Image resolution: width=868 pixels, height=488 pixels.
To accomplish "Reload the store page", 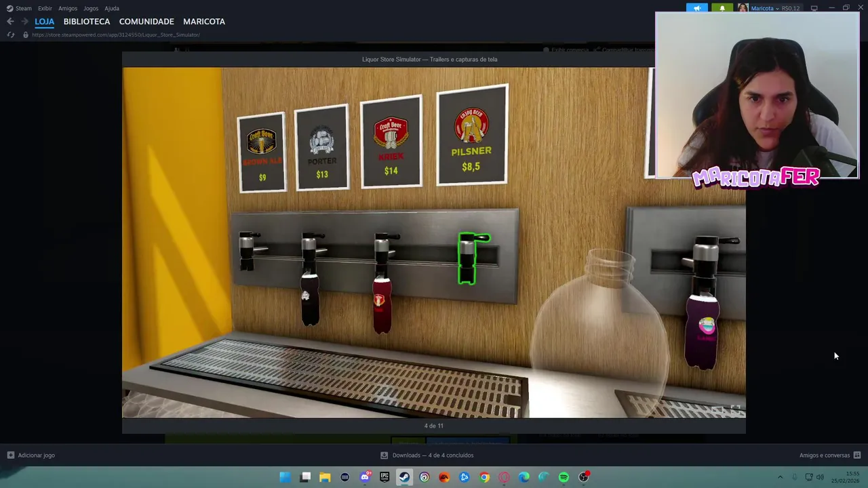I will pyautogui.click(x=10, y=35).
